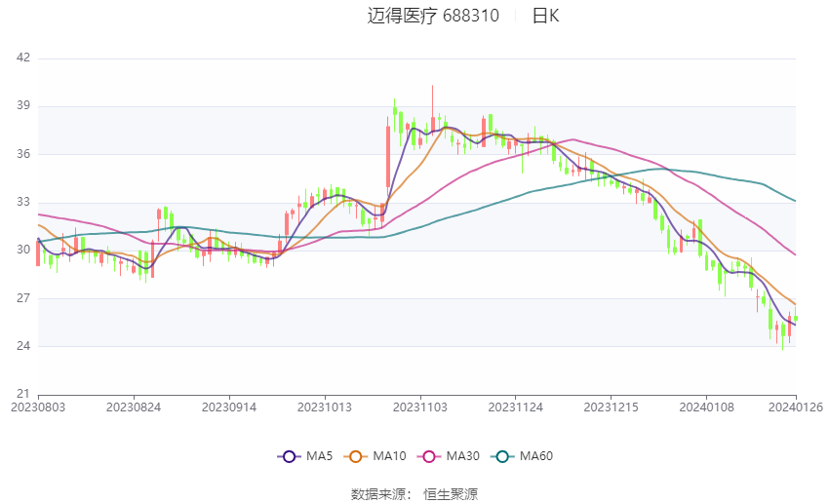Image resolution: width=829 pixels, height=504 pixels.
Task: Click the 20240126 date axis label
Action: pos(796,407)
